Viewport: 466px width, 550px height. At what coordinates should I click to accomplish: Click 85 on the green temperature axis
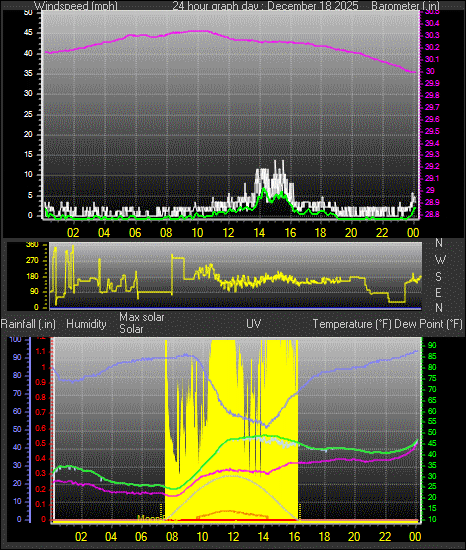tap(432, 357)
